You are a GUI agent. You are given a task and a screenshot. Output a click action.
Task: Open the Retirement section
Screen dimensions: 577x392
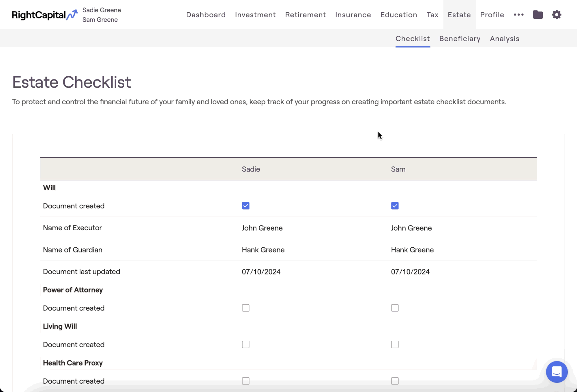(x=305, y=15)
